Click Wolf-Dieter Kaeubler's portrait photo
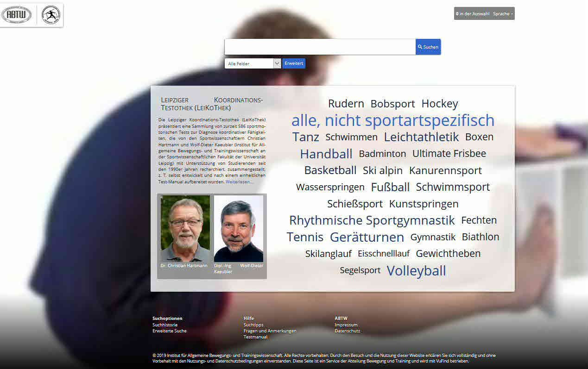Image resolution: width=588 pixels, height=369 pixels. click(239, 228)
